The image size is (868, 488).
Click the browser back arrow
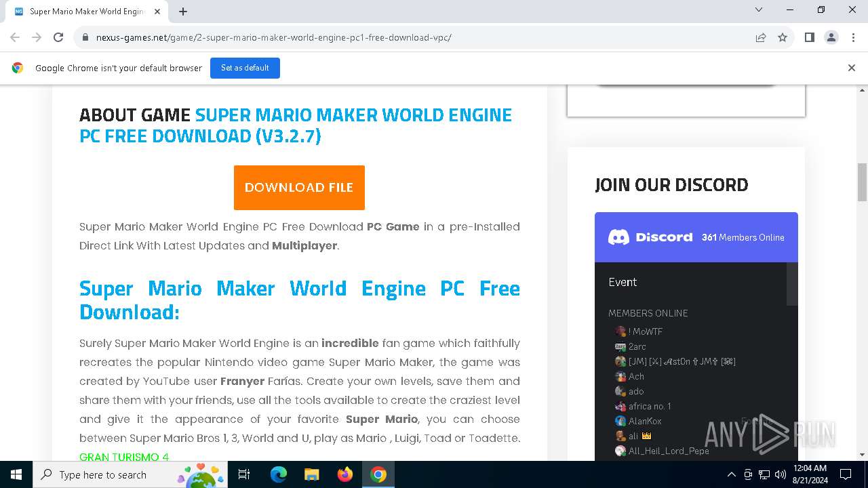[x=15, y=37]
